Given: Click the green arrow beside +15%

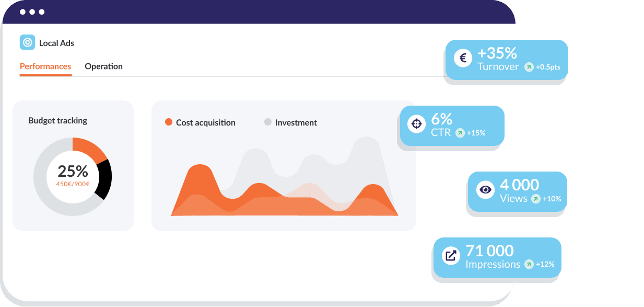Looking at the screenshot, I should pyautogui.click(x=460, y=133).
